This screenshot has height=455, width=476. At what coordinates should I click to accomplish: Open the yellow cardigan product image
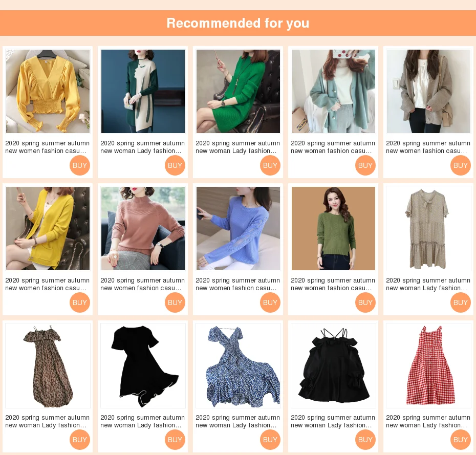tap(48, 229)
